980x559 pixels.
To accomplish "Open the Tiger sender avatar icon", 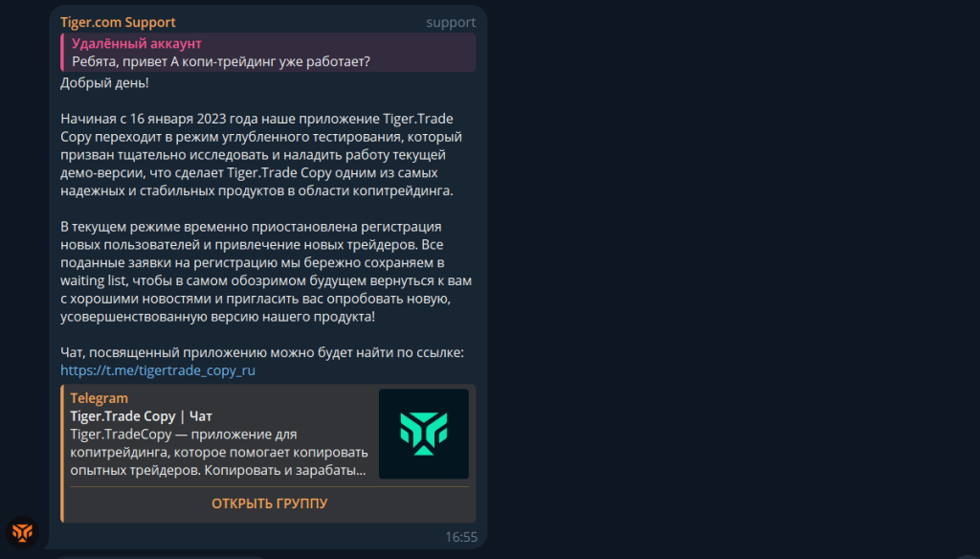I will (x=23, y=532).
